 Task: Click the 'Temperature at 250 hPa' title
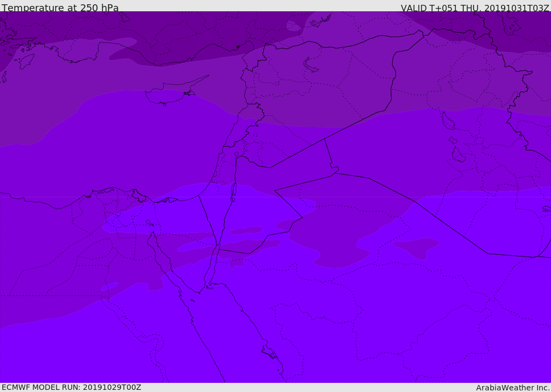60,8
